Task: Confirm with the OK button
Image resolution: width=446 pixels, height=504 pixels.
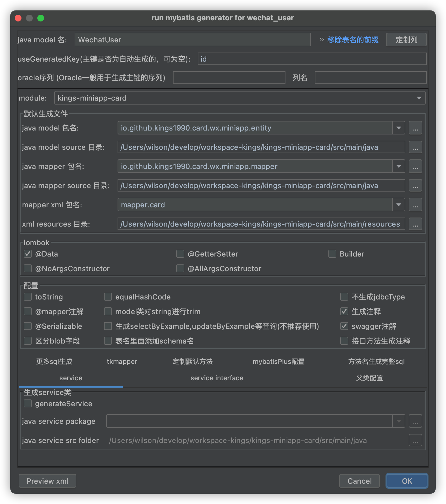Action: point(407,481)
